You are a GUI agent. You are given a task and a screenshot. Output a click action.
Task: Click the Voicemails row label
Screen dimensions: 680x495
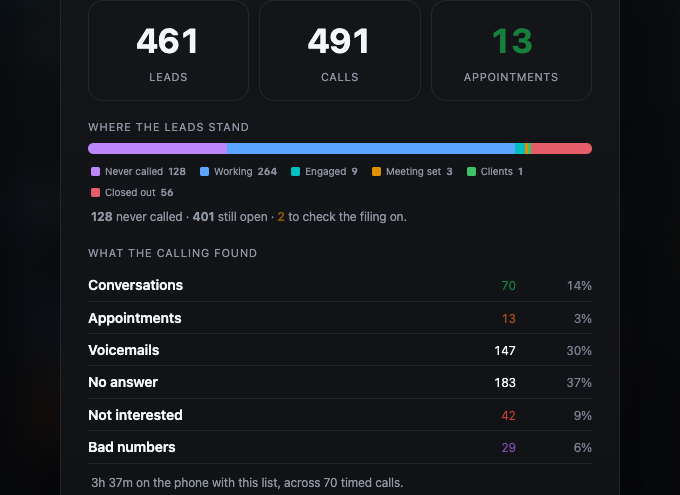124,350
